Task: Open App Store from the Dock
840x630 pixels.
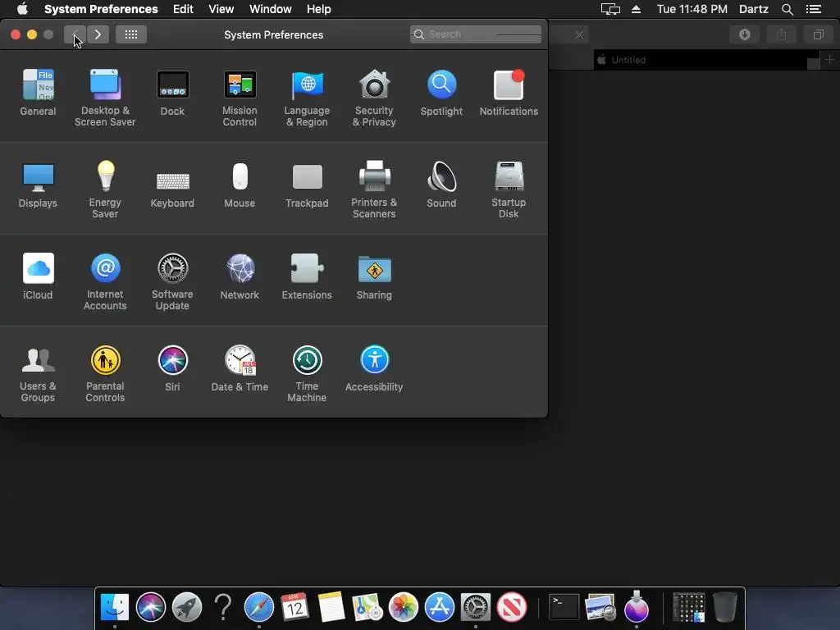Action: pyautogui.click(x=440, y=607)
